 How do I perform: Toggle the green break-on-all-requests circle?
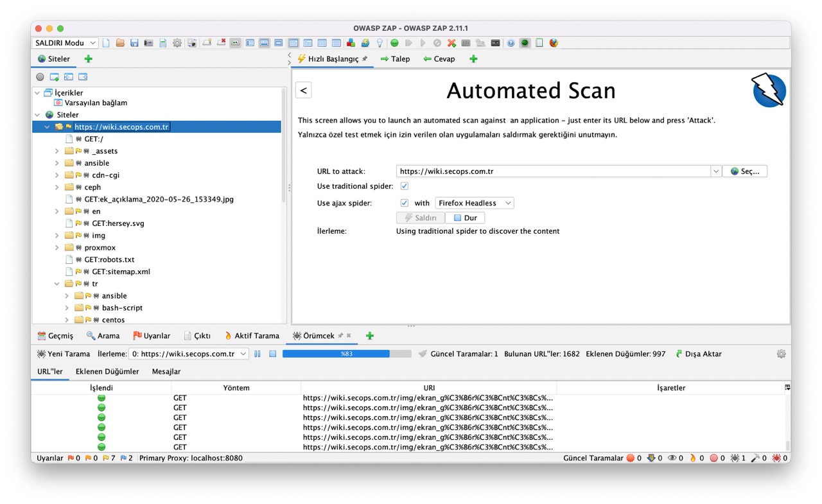pyautogui.click(x=394, y=43)
